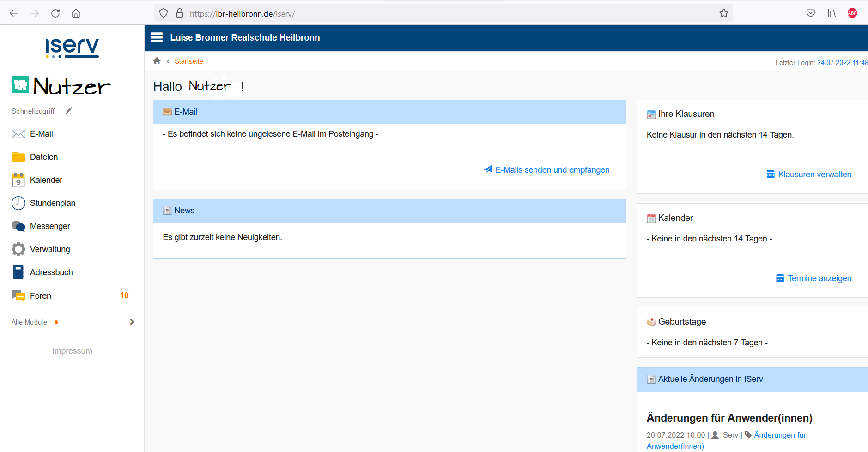Screen dimensions: 868x452
Task: Open Kalender in the quick access sidebar
Action: [x=46, y=180]
